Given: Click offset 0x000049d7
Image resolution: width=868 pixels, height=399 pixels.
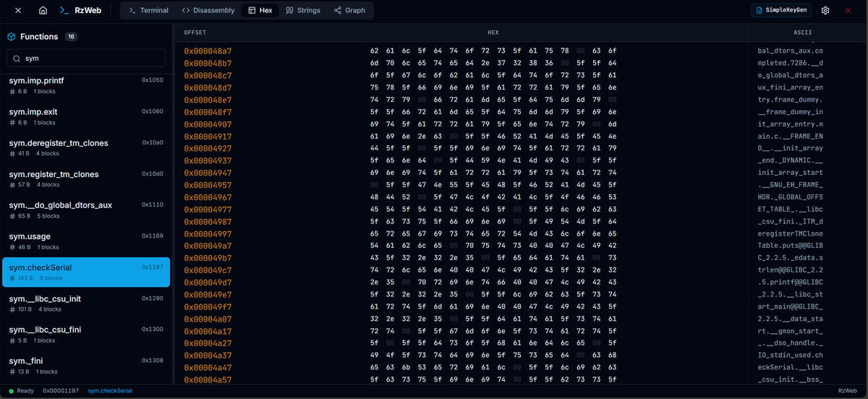Looking at the screenshot, I should click(208, 282).
